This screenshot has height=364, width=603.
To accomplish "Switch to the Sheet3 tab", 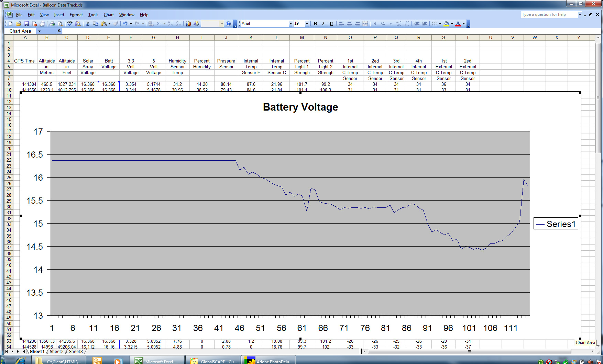I will [76, 351].
